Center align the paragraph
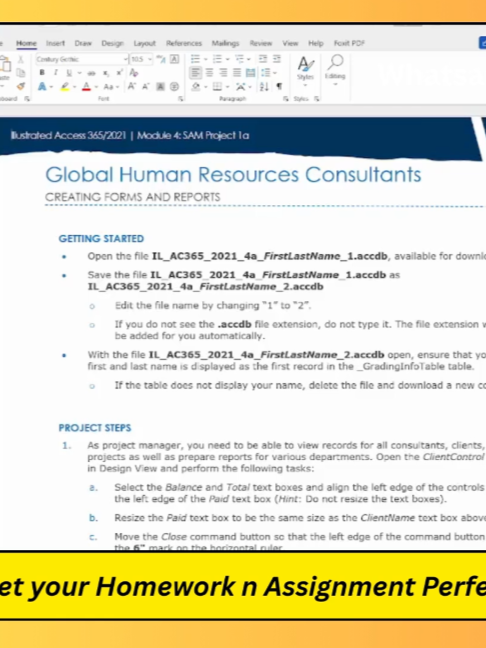Screen dimensions: 486x648 click(x=210, y=73)
